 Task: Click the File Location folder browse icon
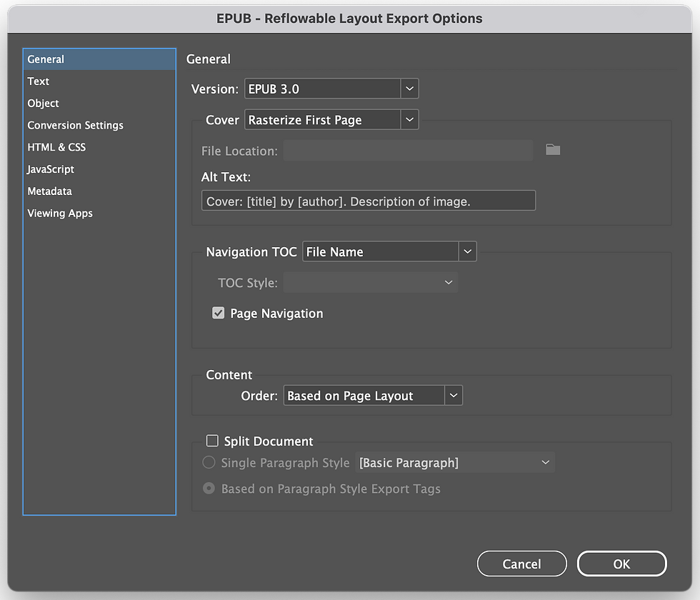[x=553, y=150]
